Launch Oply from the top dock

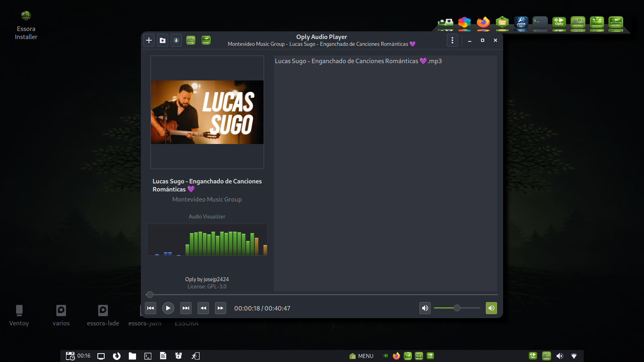point(559,23)
